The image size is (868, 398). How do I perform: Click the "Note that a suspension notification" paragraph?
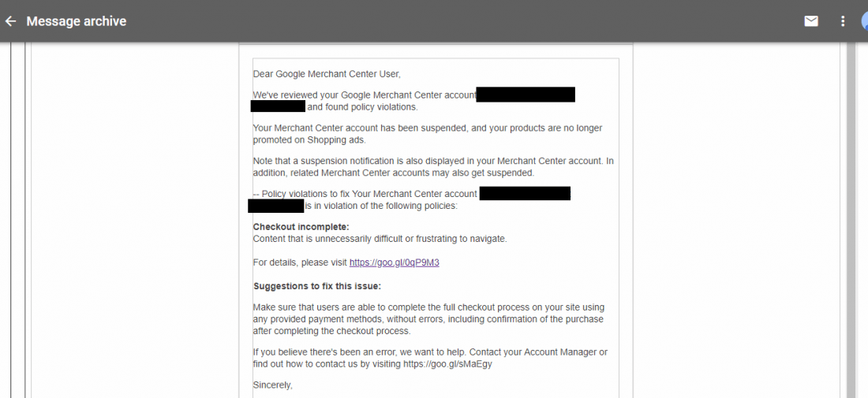[433, 167]
